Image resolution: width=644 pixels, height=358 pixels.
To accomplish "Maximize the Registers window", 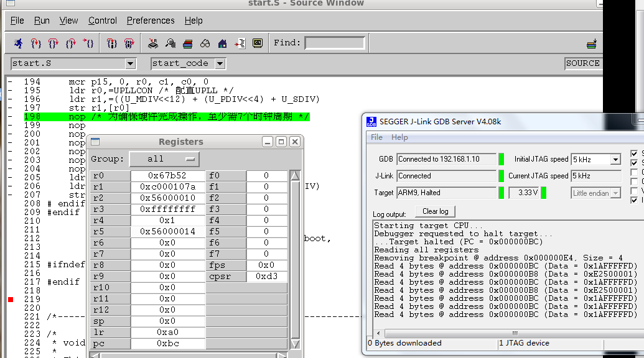I will pos(281,142).
